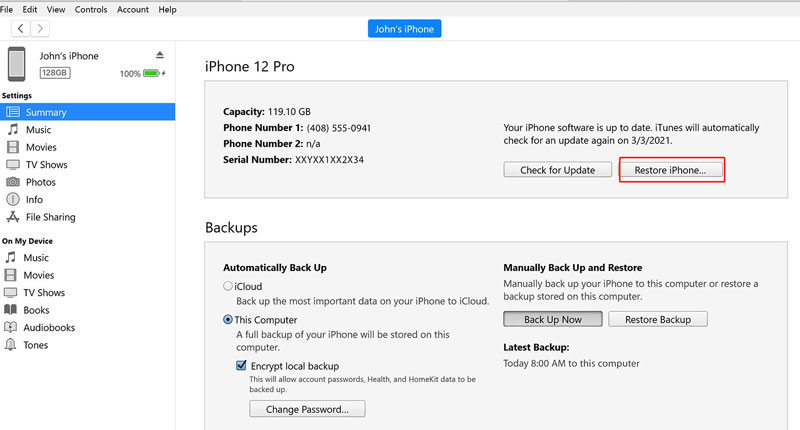Toggle Encrypt local backup checkbox
Screen dimensions: 800x430
(241, 365)
